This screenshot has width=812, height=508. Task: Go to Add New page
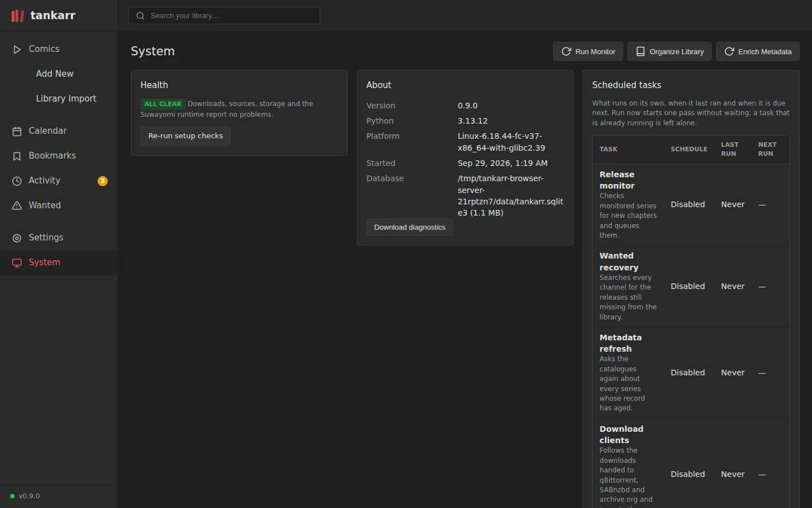click(59, 74)
